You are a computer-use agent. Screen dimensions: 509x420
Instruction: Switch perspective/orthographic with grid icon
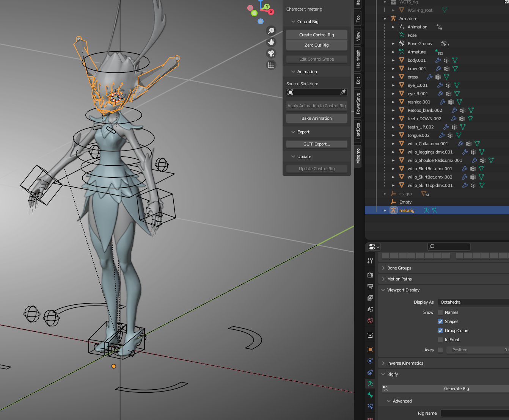[271, 65]
